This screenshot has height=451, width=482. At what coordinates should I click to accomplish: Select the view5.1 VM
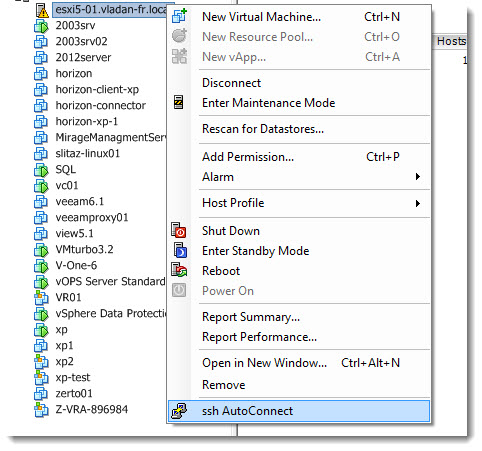74,233
